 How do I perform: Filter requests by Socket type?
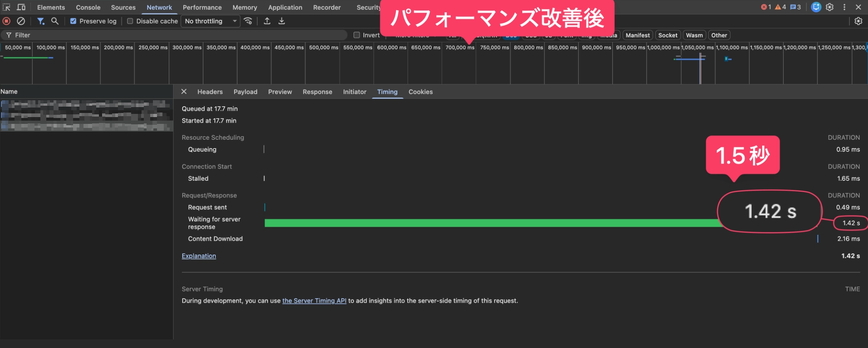coord(667,35)
